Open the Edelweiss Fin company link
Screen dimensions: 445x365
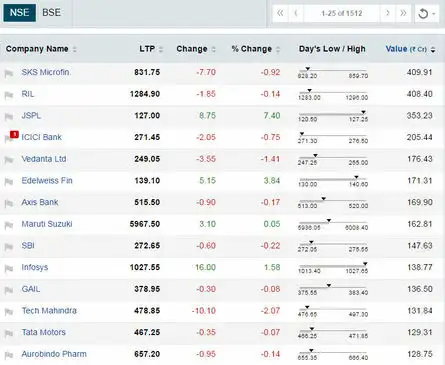[47, 181]
